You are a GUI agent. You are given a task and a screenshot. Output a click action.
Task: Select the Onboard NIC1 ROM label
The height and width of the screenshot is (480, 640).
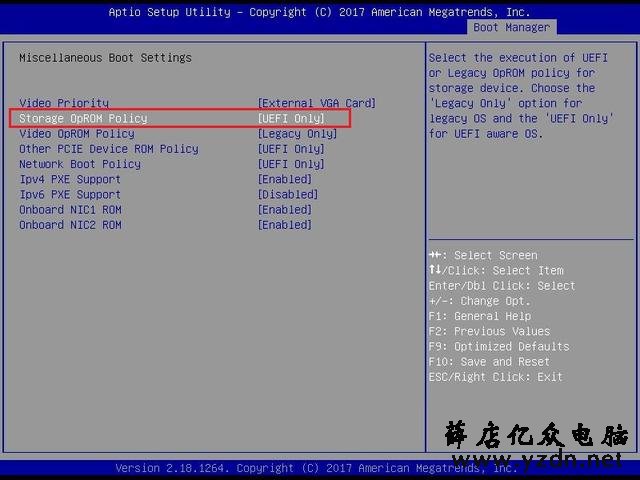tap(70, 210)
